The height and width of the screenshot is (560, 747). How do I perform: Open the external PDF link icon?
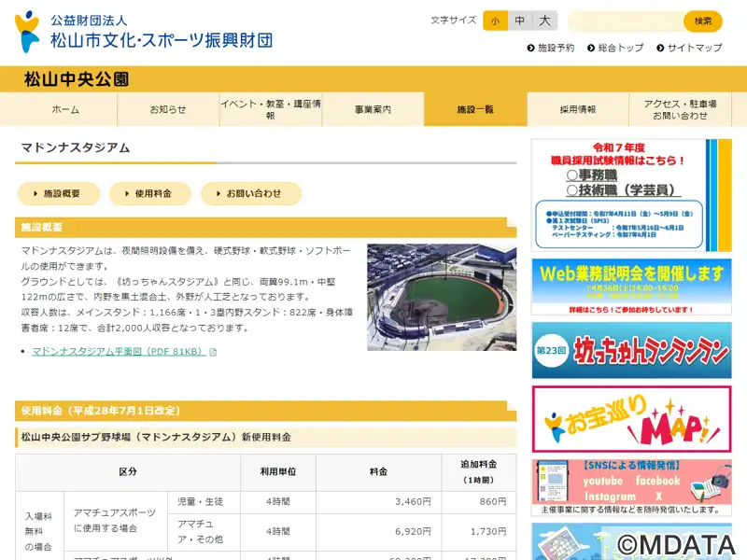213,352
